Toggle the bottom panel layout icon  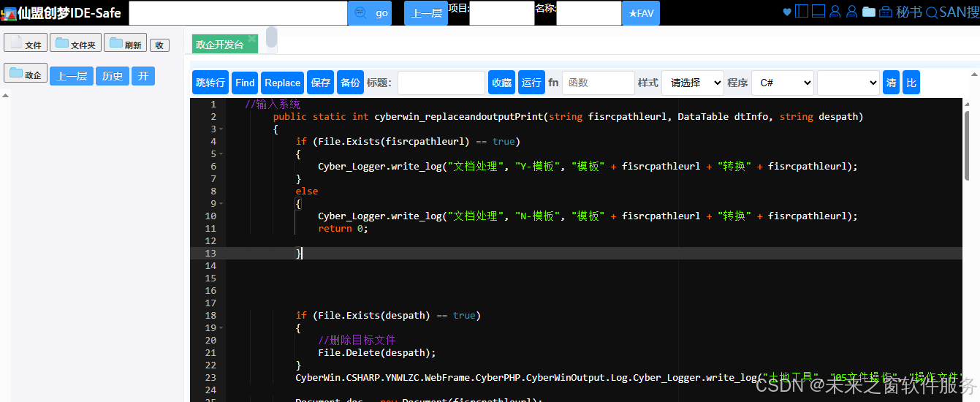pyautogui.click(x=818, y=12)
